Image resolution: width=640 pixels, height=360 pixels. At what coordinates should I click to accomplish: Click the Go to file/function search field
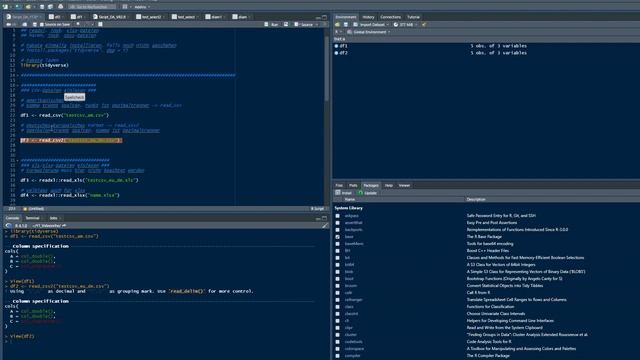click(x=92, y=7)
